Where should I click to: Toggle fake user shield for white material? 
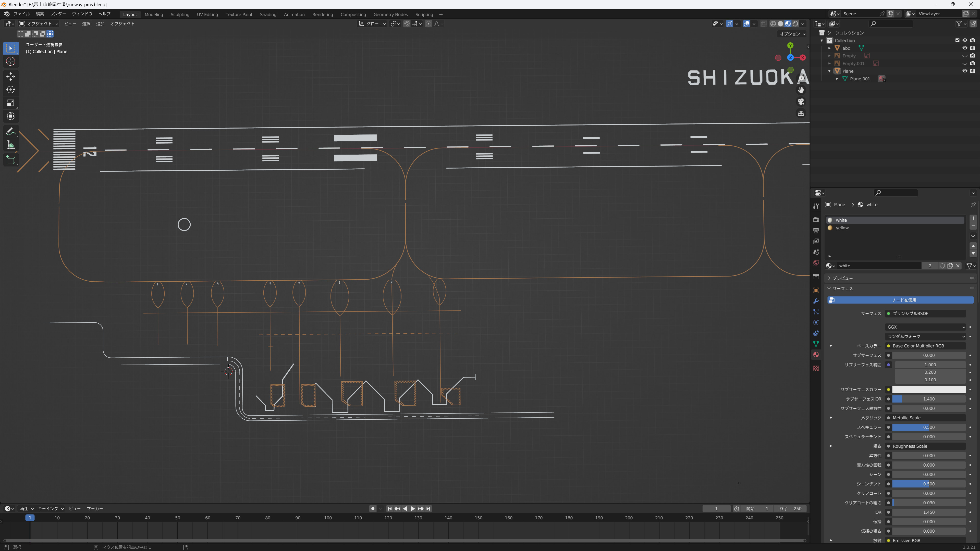[942, 266]
